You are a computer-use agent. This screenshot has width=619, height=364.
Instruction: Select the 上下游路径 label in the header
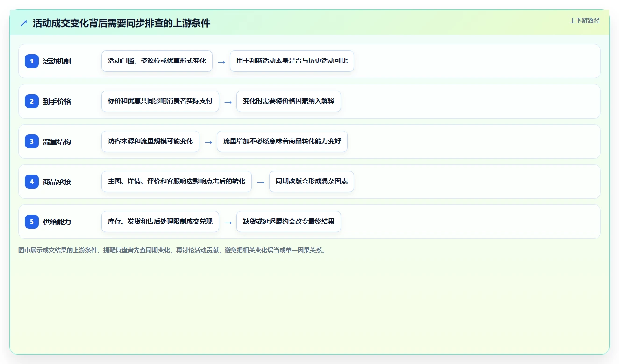pyautogui.click(x=584, y=21)
